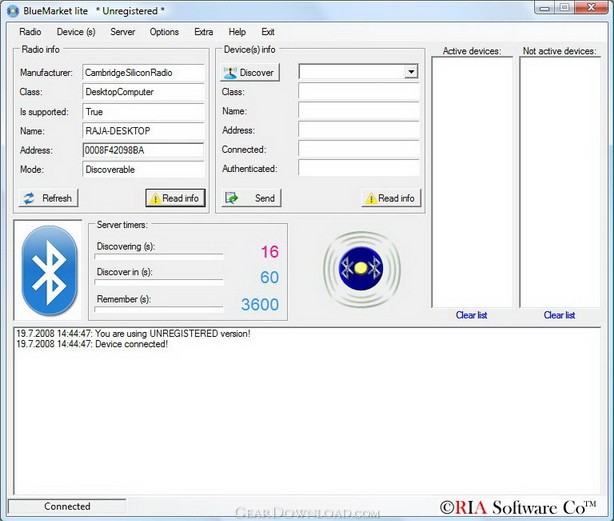
Task: Open the Server menu
Action: point(123,32)
